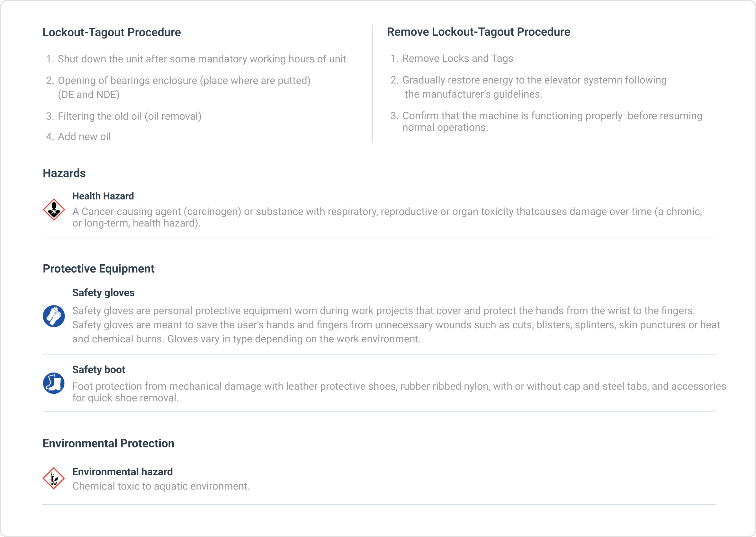Click the "Gradually restore energy" step

pos(534,80)
